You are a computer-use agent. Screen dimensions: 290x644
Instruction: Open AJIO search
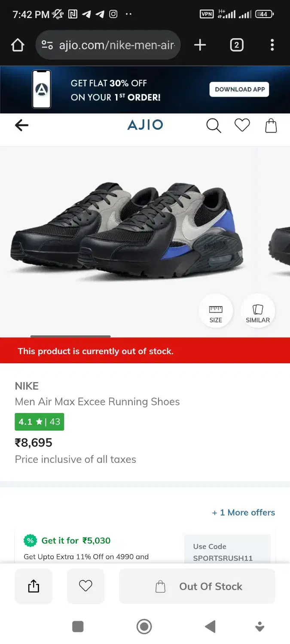click(214, 125)
